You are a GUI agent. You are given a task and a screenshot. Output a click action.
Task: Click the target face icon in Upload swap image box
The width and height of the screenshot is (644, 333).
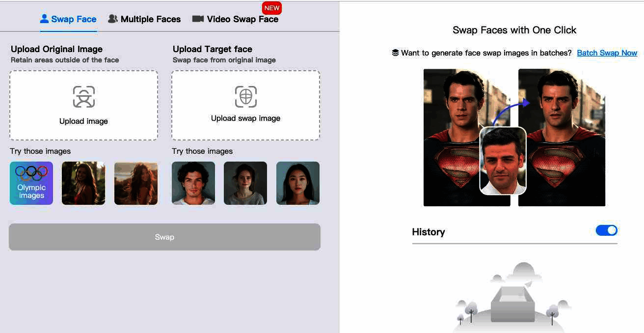(x=246, y=96)
